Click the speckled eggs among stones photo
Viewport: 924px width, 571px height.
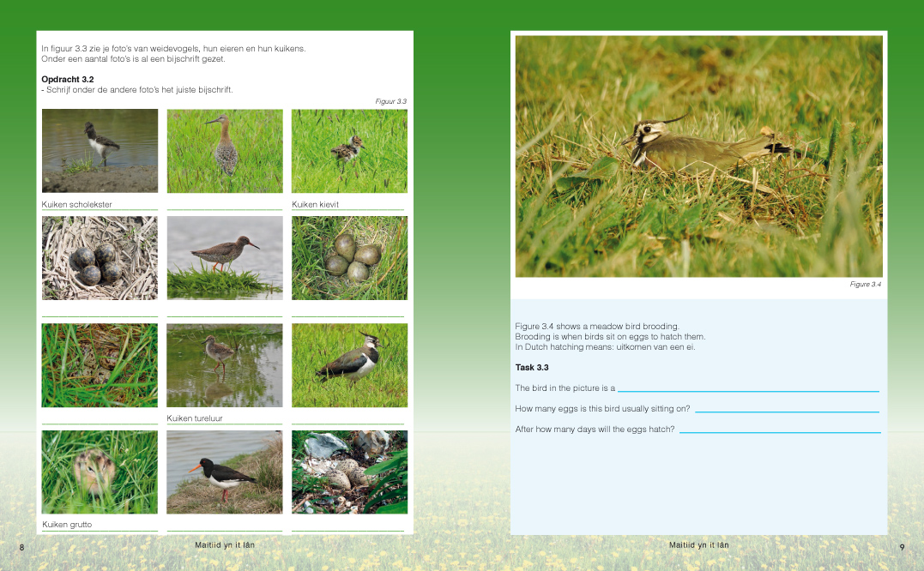[x=349, y=472]
